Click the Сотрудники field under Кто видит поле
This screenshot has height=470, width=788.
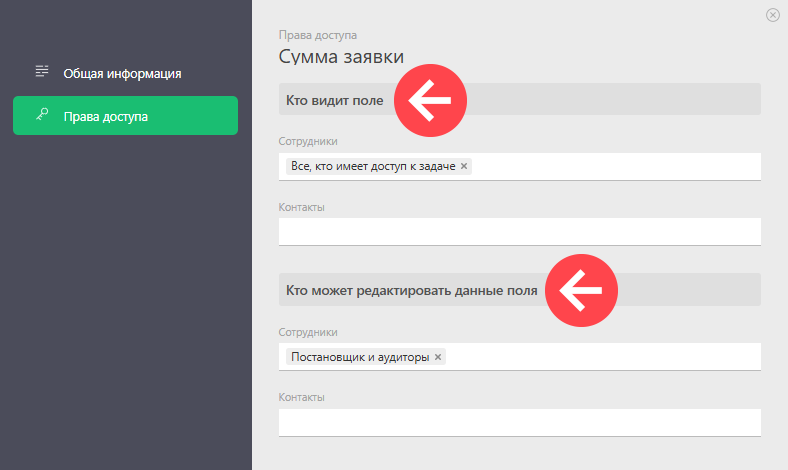click(520, 166)
